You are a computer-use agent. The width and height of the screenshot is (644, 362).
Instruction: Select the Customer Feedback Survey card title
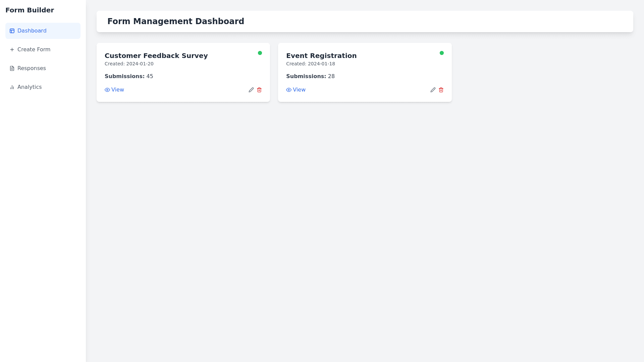156,56
